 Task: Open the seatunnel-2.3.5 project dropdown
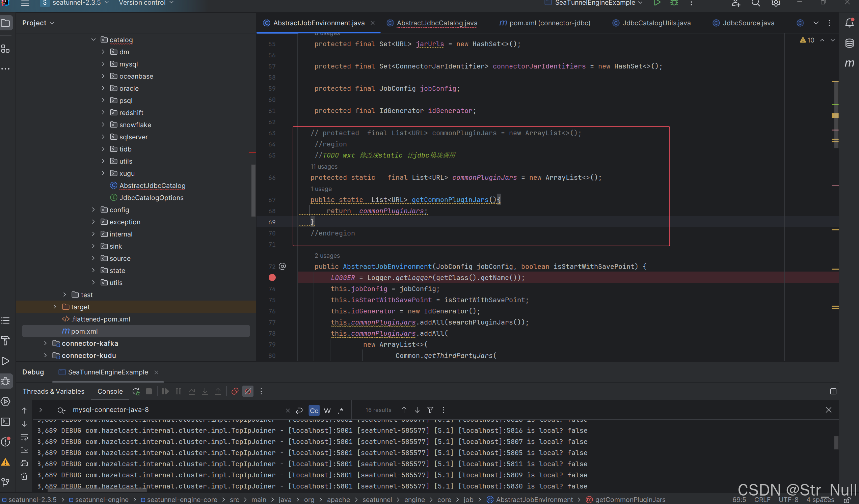[x=75, y=3]
